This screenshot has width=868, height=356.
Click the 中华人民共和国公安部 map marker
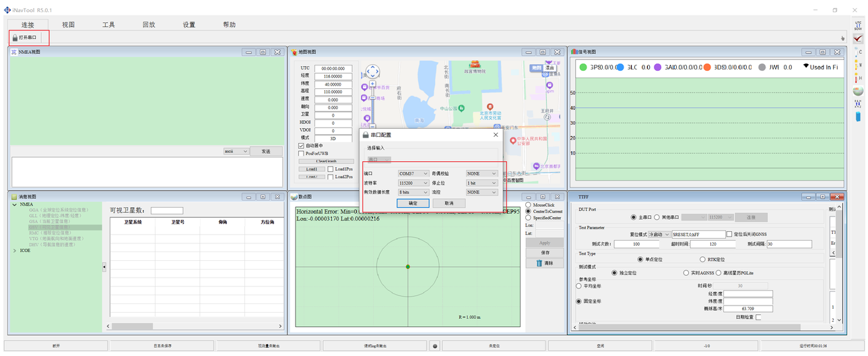[513, 141]
